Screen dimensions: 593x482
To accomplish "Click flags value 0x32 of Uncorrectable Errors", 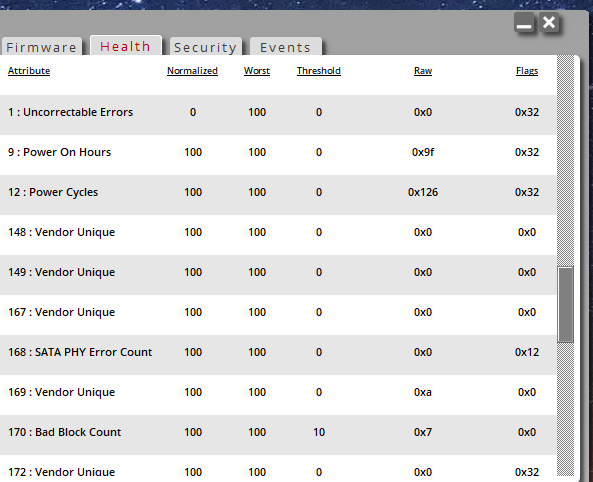I will click(x=527, y=112).
